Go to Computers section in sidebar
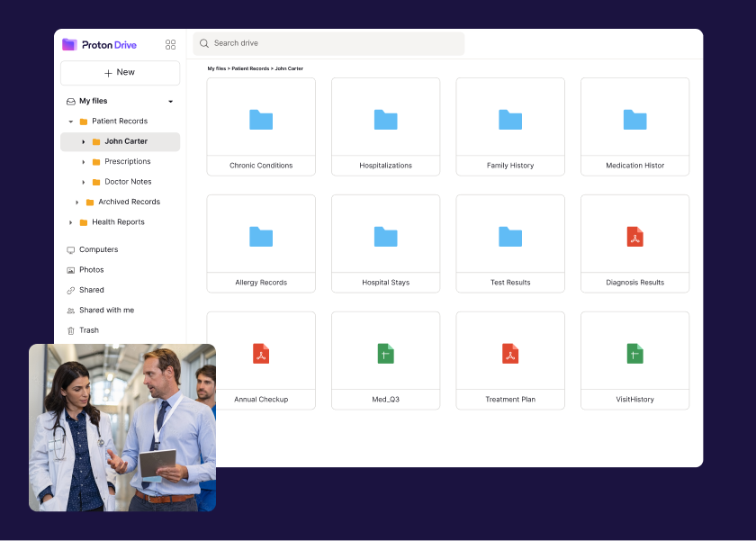This screenshot has width=756, height=541. tap(98, 249)
